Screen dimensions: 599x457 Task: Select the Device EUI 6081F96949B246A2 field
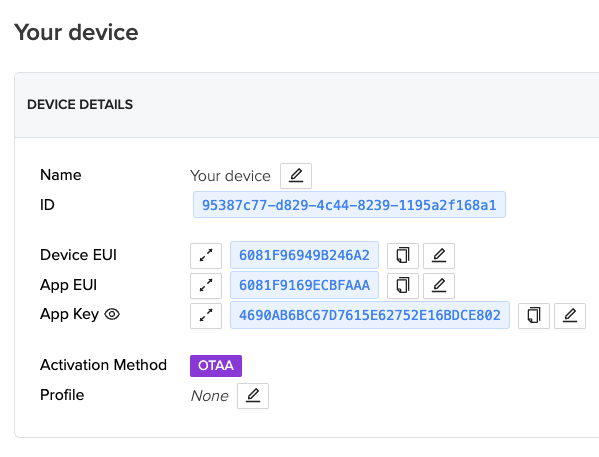click(x=304, y=255)
